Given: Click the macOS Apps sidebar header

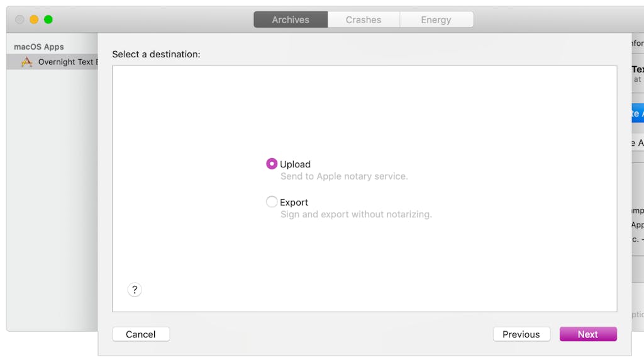Looking at the screenshot, I should coord(39,47).
